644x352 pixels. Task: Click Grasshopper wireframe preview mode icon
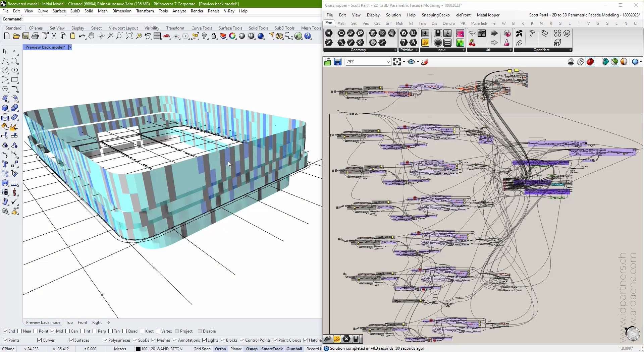point(581,62)
